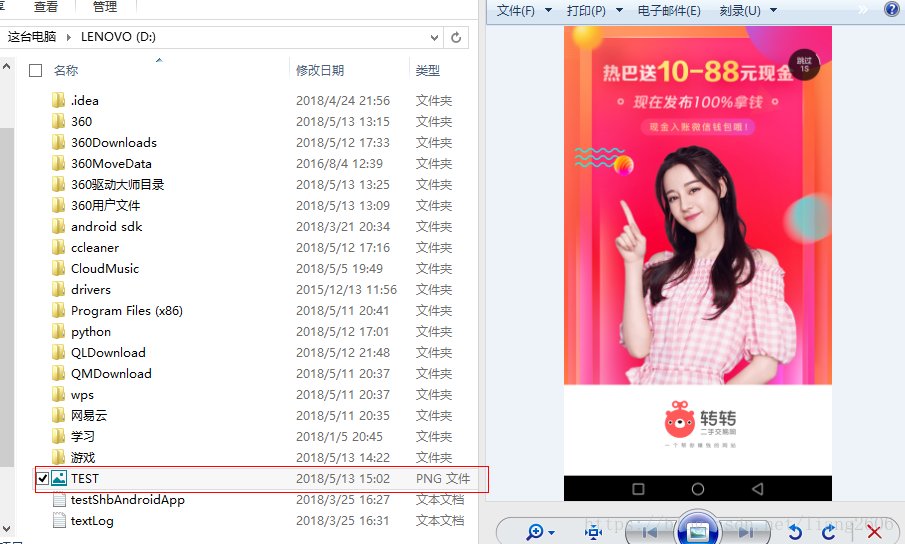Select Program Files (x86) folder icon
This screenshot has width=905, height=544.
(58, 310)
